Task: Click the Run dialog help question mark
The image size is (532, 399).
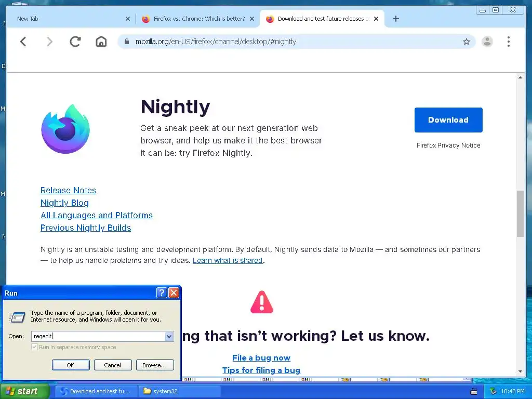Action: [x=162, y=292]
